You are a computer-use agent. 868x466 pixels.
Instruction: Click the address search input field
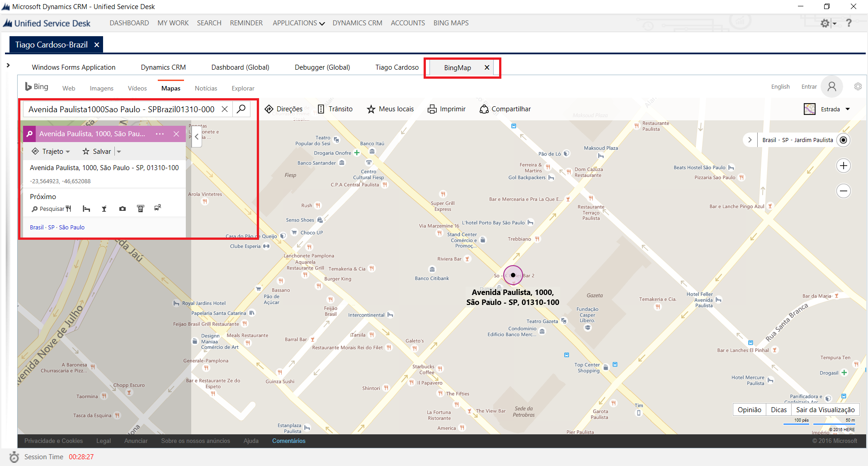click(122, 109)
